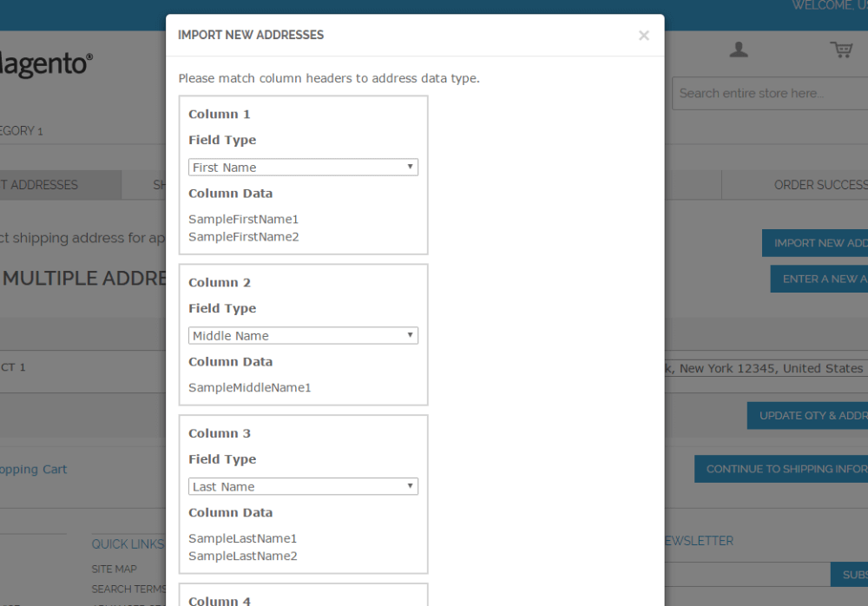Continue to Shipping Information
The width and height of the screenshot is (868, 606).
point(783,469)
